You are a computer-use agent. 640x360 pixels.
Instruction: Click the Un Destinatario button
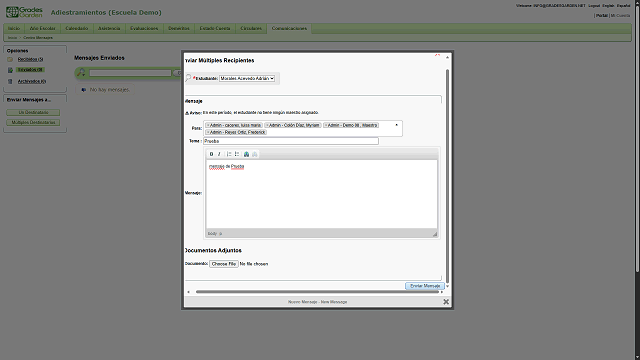pos(33,112)
